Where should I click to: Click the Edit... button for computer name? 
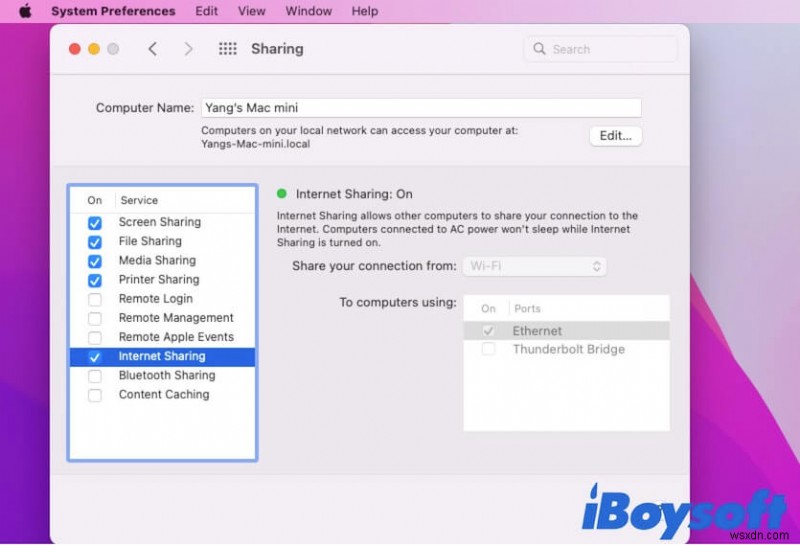click(x=615, y=136)
